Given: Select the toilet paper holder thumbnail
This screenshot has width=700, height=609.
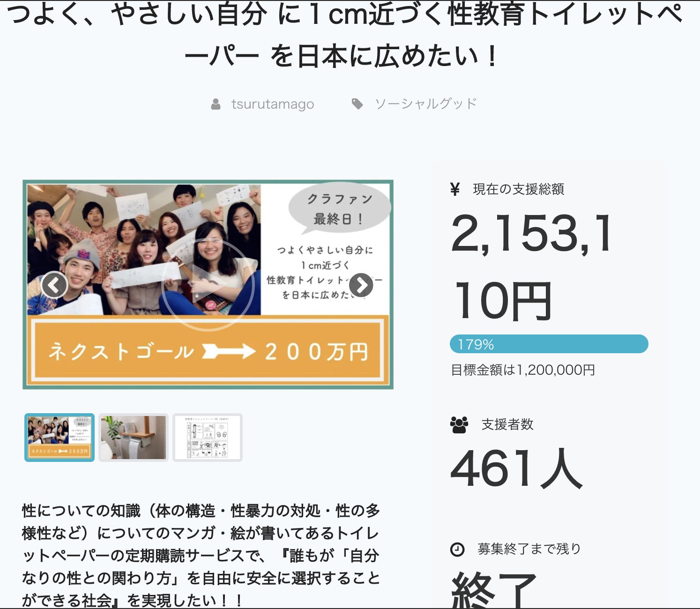Looking at the screenshot, I should tap(134, 438).
